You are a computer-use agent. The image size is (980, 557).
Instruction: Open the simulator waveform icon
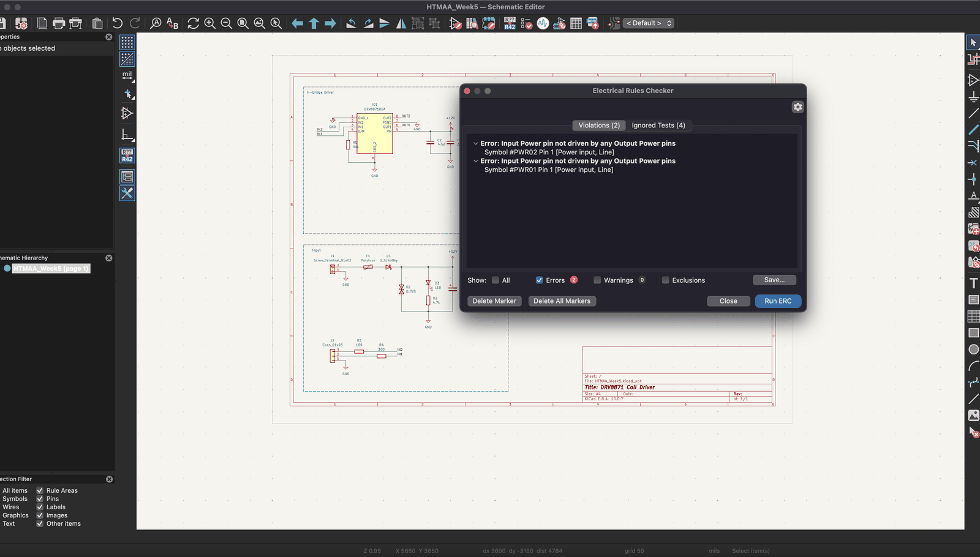[543, 23]
